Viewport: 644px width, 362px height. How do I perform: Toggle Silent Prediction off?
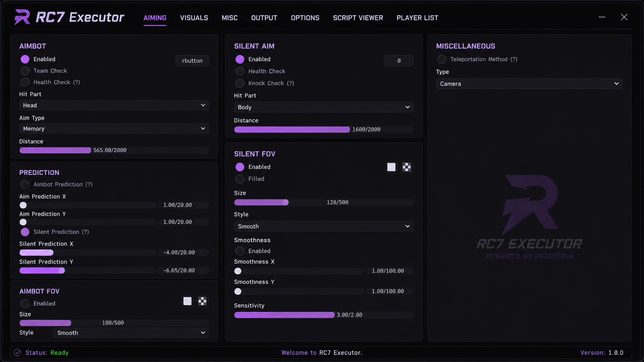(x=25, y=232)
